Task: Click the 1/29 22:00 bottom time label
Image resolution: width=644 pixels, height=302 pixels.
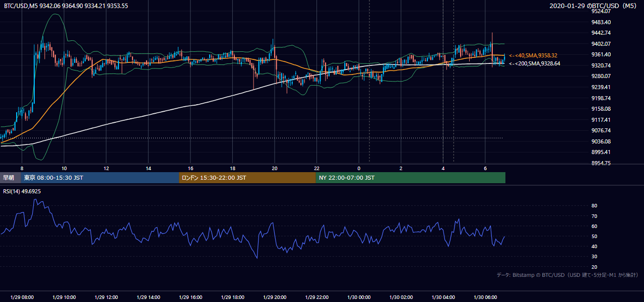Action: (317, 297)
